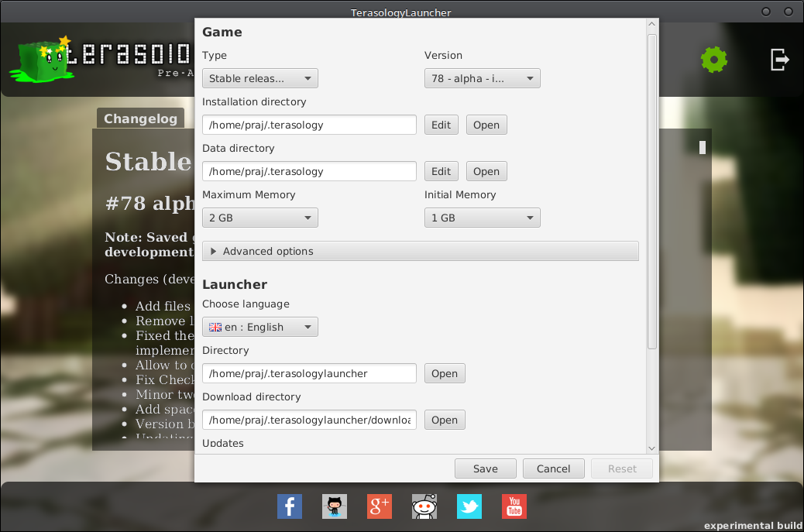Save the settings
Viewport: 804px width, 532px height.
click(x=485, y=469)
